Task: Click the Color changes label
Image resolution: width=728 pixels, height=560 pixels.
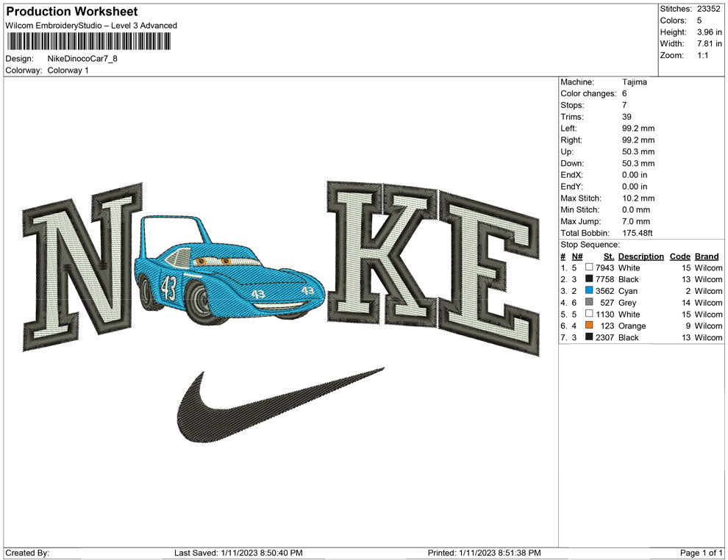Action: 588,93
